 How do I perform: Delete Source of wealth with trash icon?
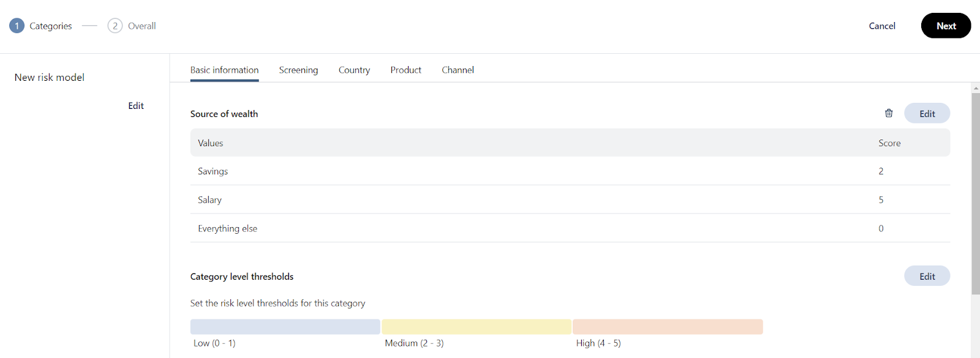pos(889,113)
